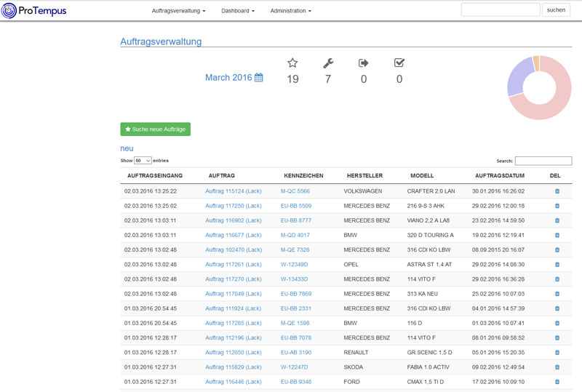This screenshot has height=392, width=582.
Task: Open license plate EU-AB 3190 link
Action: pos(296,352)
